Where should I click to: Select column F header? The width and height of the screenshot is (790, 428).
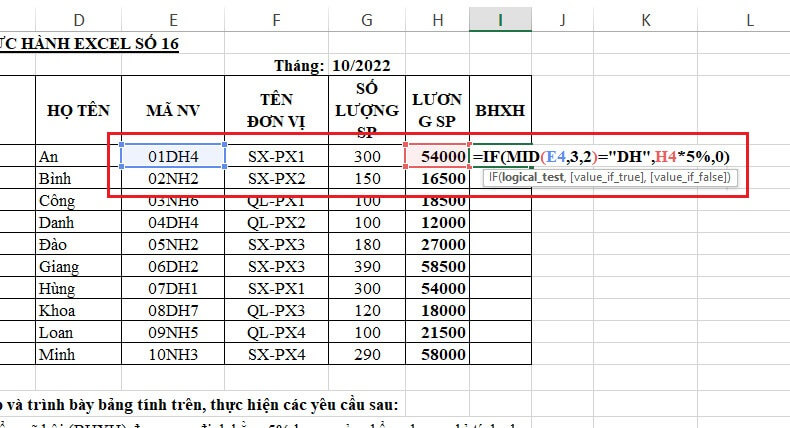click(277, 20)
